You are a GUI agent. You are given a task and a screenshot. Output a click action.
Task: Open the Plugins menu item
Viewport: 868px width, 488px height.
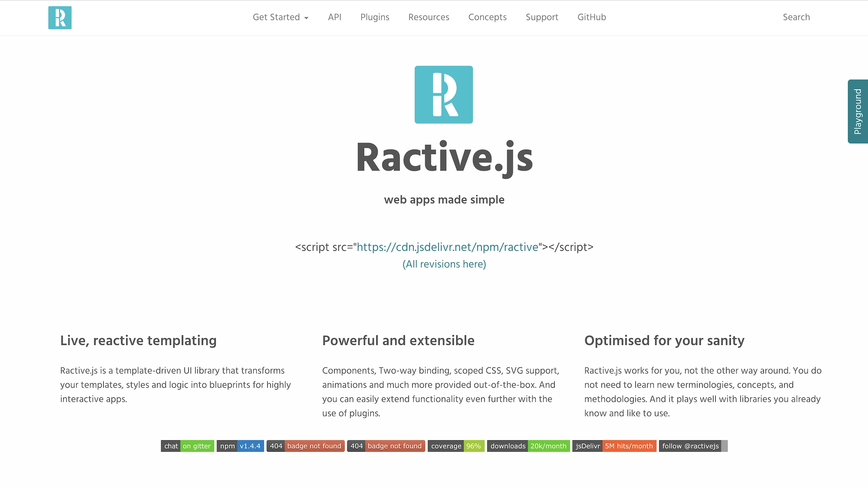coord(375,17)
